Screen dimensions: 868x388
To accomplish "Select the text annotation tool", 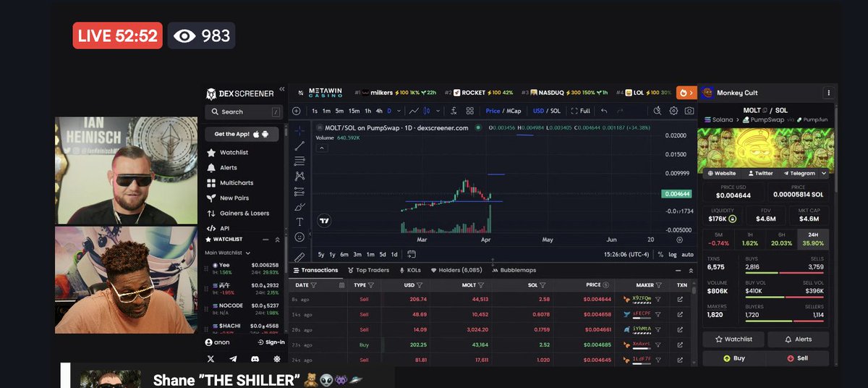I will 300,222.
